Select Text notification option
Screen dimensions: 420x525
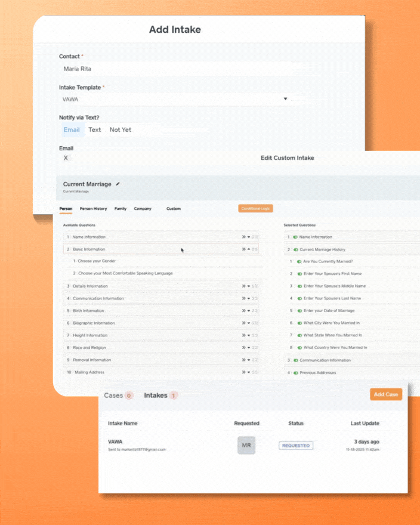coord(95,129)
